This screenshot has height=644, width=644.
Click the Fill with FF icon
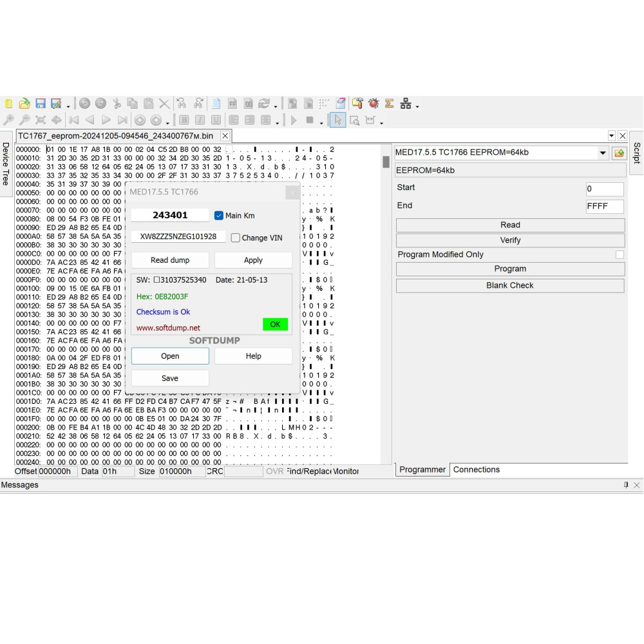[x=232, y=104]
